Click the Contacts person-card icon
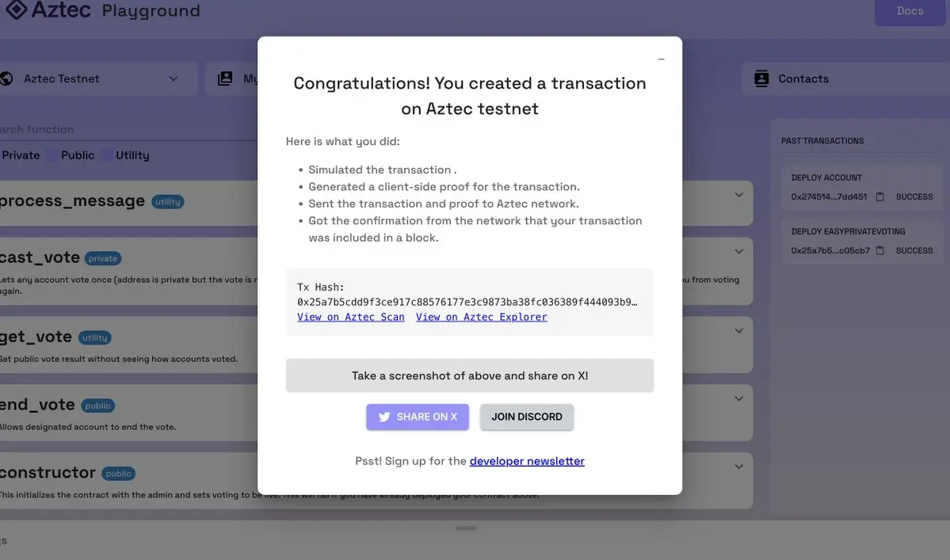Image resolution: width=950 pixels, height=560 pixels. (x=761, y=78)
